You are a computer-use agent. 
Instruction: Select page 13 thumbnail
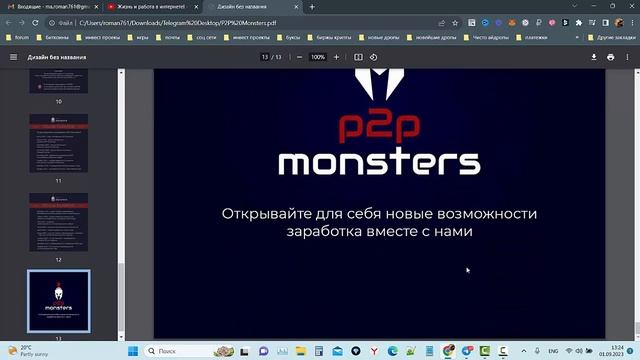point(59,301)
